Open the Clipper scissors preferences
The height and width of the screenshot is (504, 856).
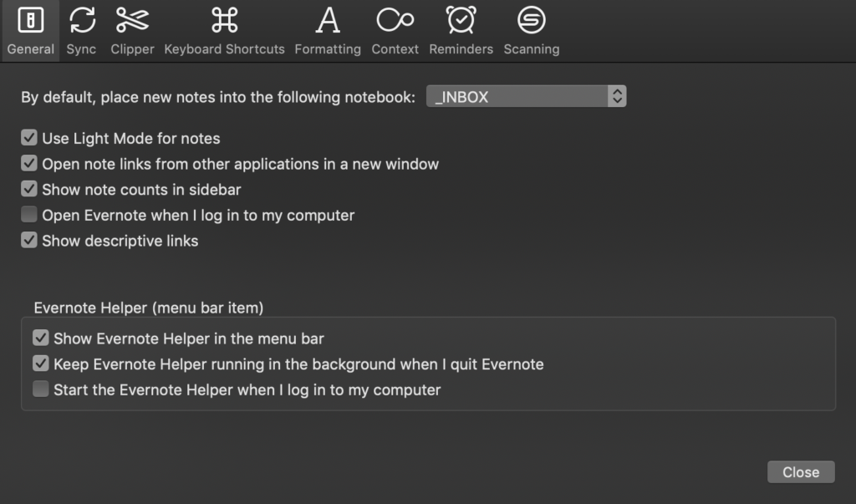tap(132, 31)
